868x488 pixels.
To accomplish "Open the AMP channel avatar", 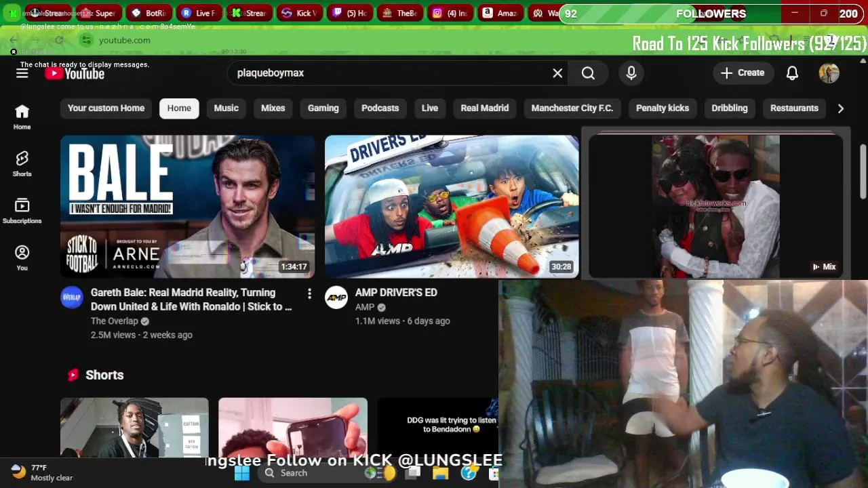I will tap(336, 298).
